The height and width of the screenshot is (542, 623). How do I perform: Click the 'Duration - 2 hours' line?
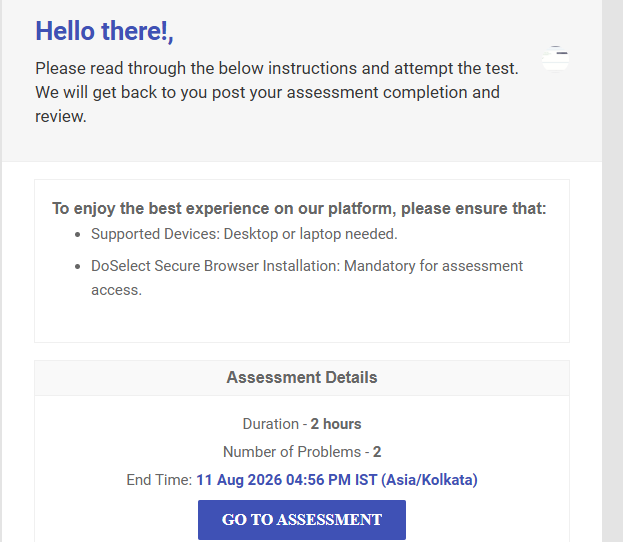pos(302,424)
